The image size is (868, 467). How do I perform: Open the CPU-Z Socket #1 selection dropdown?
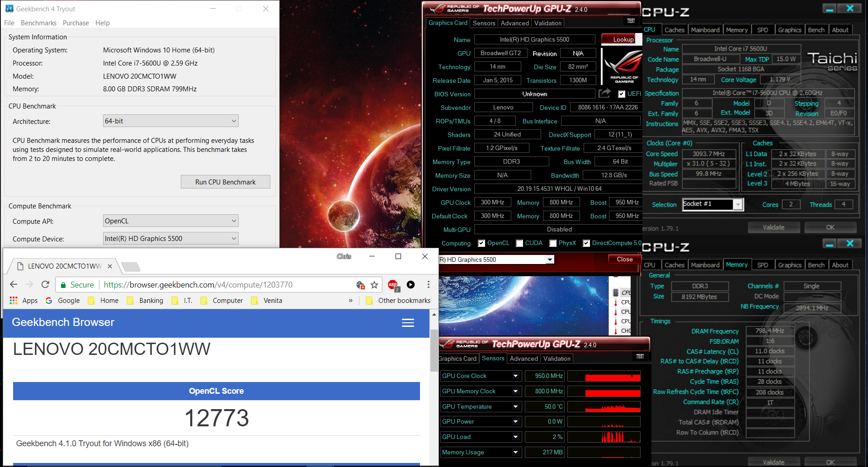click(738, 204)
